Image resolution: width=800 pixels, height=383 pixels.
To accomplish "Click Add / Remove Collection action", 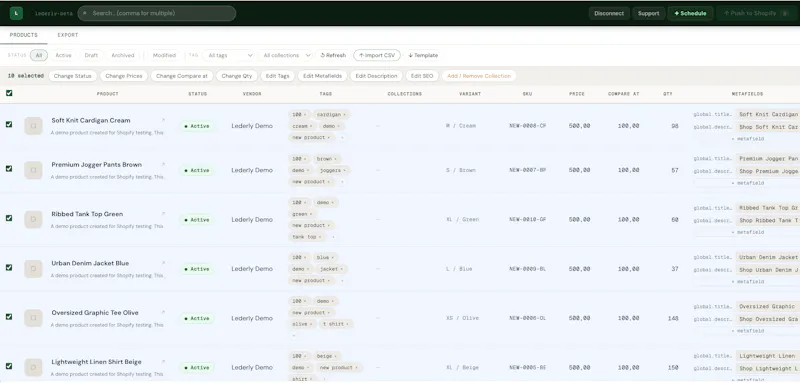I will click(x=479, y=76).
